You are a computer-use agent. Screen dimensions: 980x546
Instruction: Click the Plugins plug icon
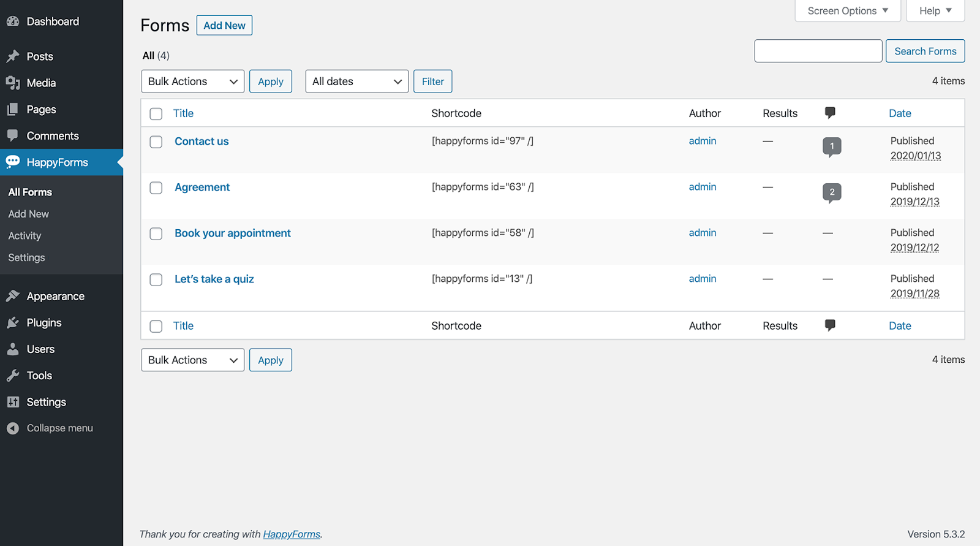tap(13, 322)
